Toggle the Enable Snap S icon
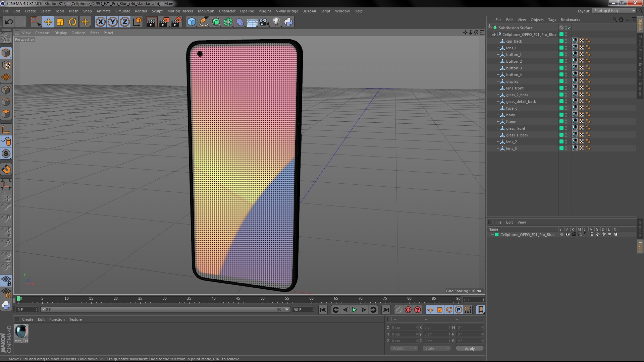Viewport: 644px width, 362px height. click(x=6, y=154)
